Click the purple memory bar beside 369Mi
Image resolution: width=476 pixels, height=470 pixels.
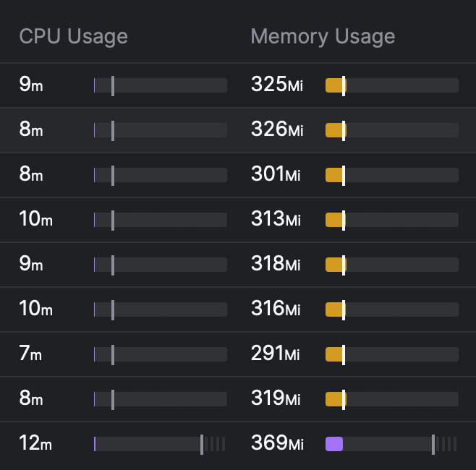(x=335, y=444)
